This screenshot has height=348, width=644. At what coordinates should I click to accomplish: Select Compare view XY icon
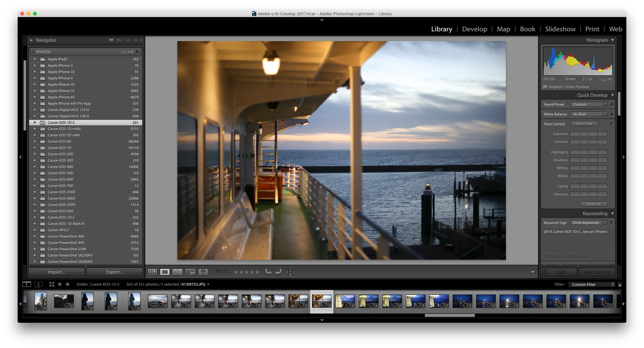(x=177, y=272)
